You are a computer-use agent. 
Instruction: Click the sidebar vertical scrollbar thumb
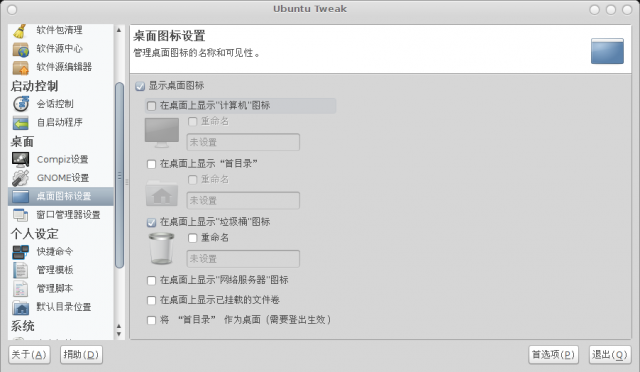click(119, 175)
